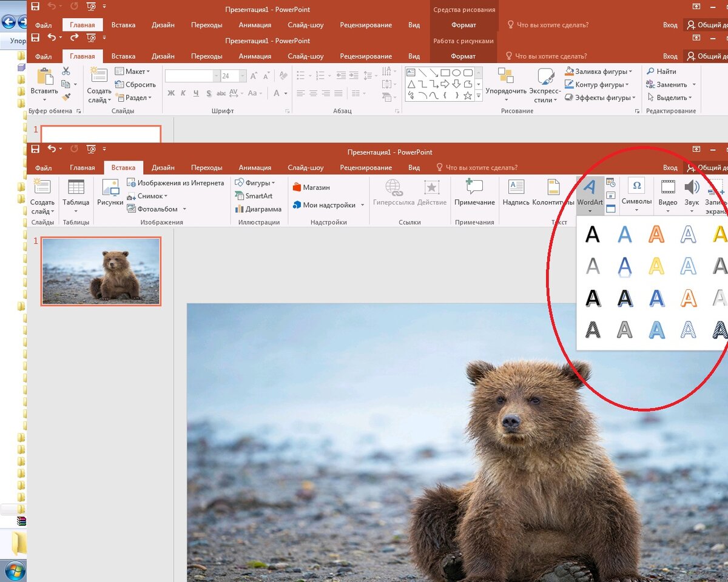Viewport: 728px width, 582px height.
Task: Choose blue patterned WordArt style in fourth row
Action: point(656,329)
